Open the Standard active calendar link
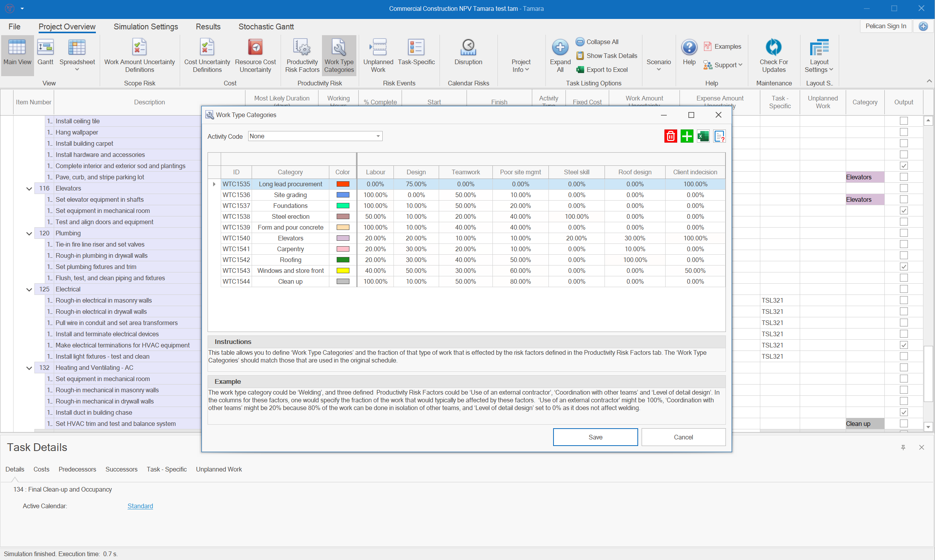 coord(140,506)
